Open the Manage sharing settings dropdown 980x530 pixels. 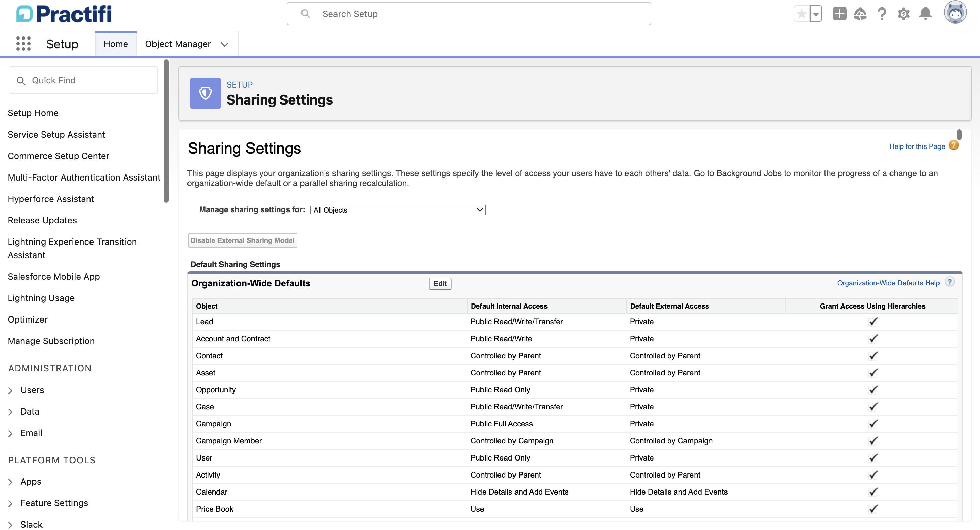tap(397, 210)
